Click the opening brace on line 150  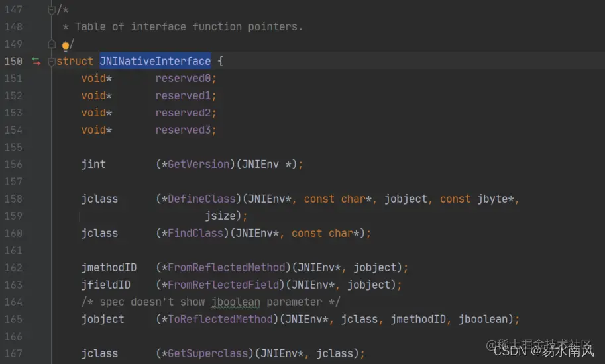pyautogui.click(x=220, y=61)
